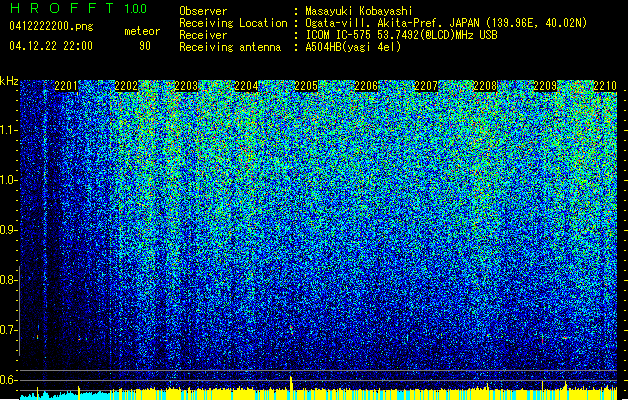Click the 2205 time marker
This screenshot has height=400, width=629.
[306, 86]
